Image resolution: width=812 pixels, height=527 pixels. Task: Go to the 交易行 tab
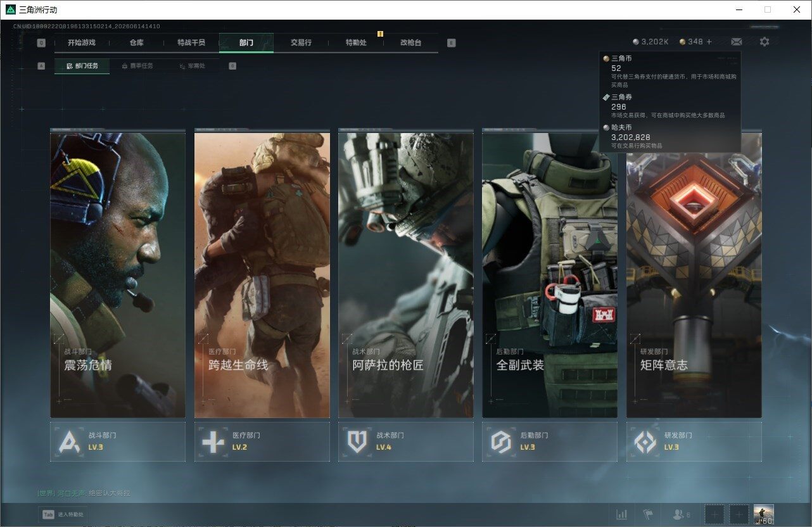[x=301, y=42]
